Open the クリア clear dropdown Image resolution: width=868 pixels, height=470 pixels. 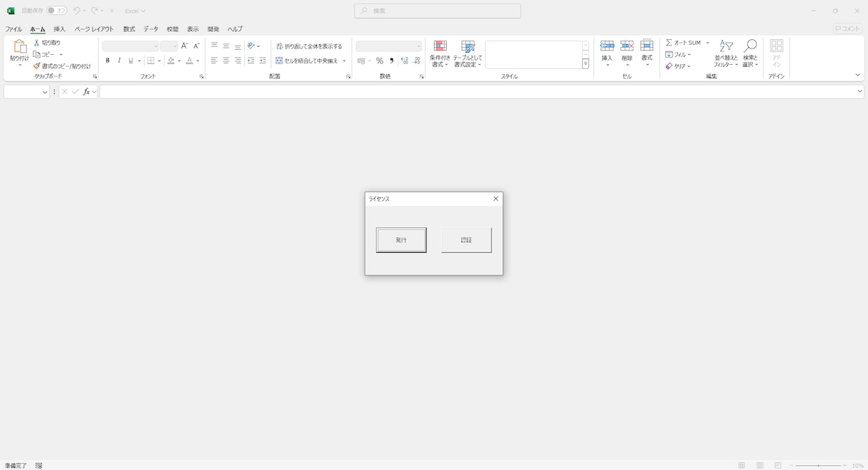[679, 66]
